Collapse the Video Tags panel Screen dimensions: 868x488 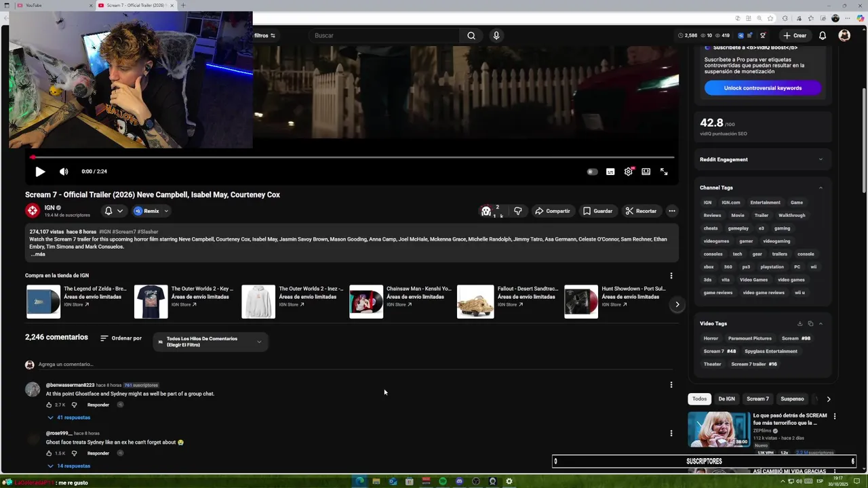point(821,324)
